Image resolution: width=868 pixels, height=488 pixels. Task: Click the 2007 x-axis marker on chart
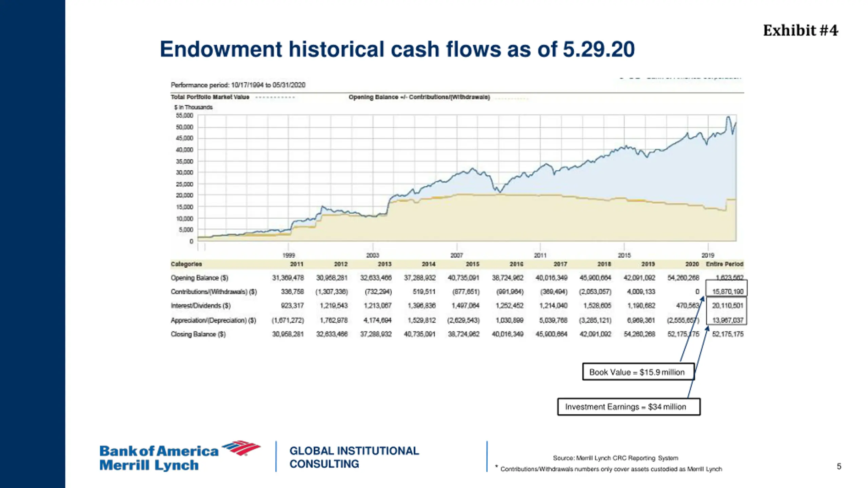(456, 255)
